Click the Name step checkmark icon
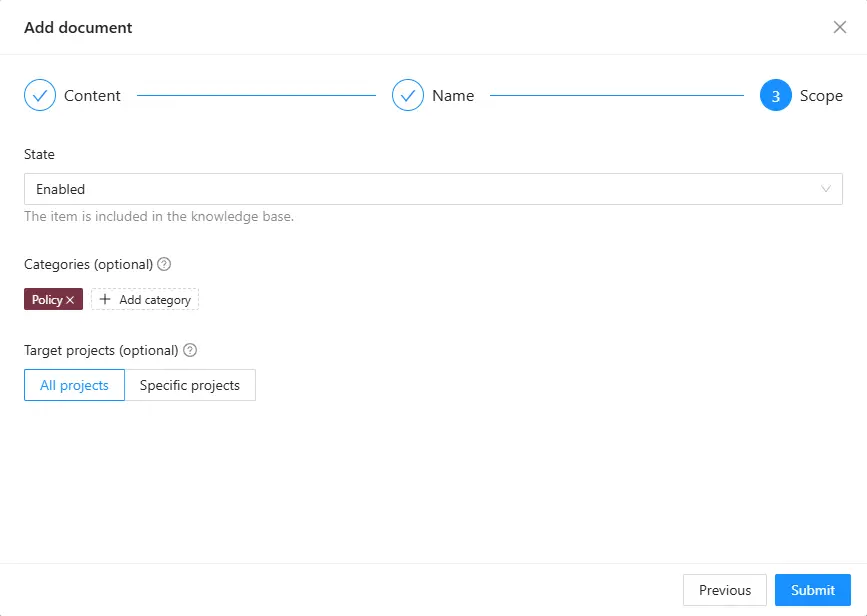Image resolution: width=867 pixels, height=616 pixels. [408, 95]
